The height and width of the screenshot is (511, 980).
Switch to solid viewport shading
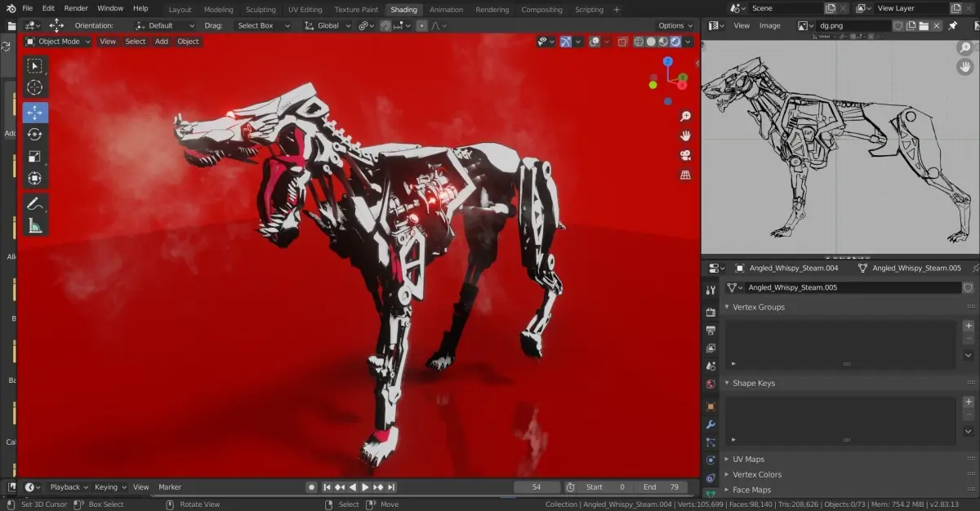click(x=651, y=42)
